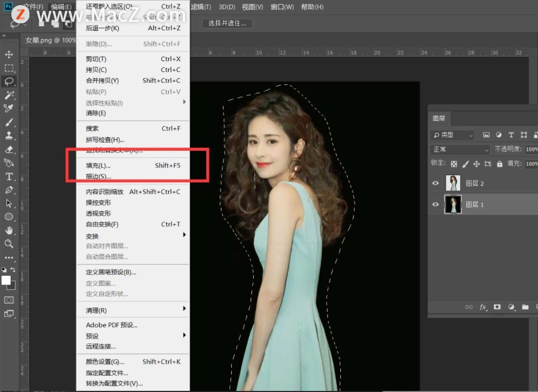Toggle lock all padlock icon
This screenshot has height=392, width=538.
coord(499,164)
